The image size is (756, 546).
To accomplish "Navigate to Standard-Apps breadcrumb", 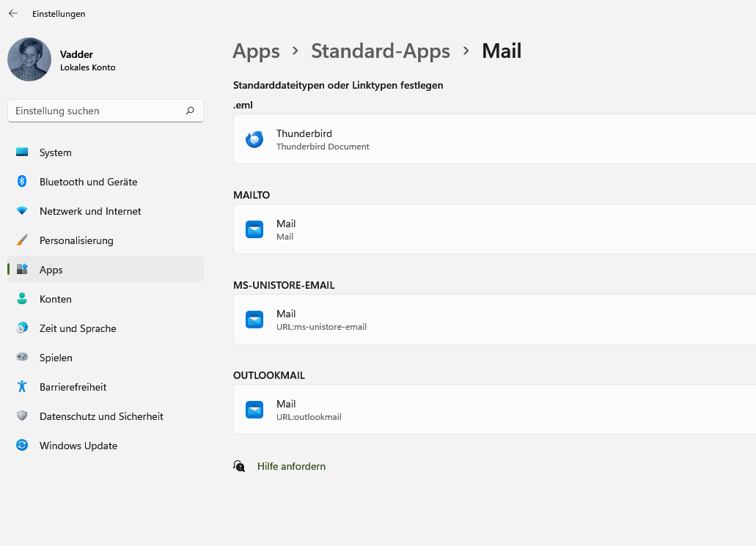I will click(381, 51).
